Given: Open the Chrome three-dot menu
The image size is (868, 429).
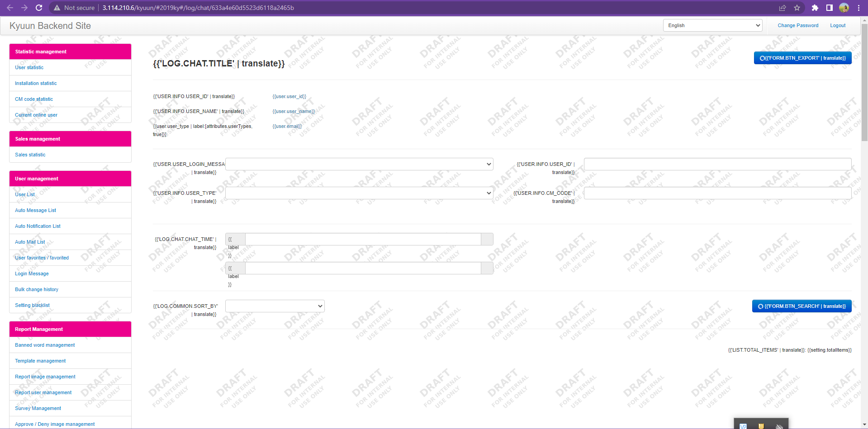Looking at the screenshot, I should pos(859,8).
